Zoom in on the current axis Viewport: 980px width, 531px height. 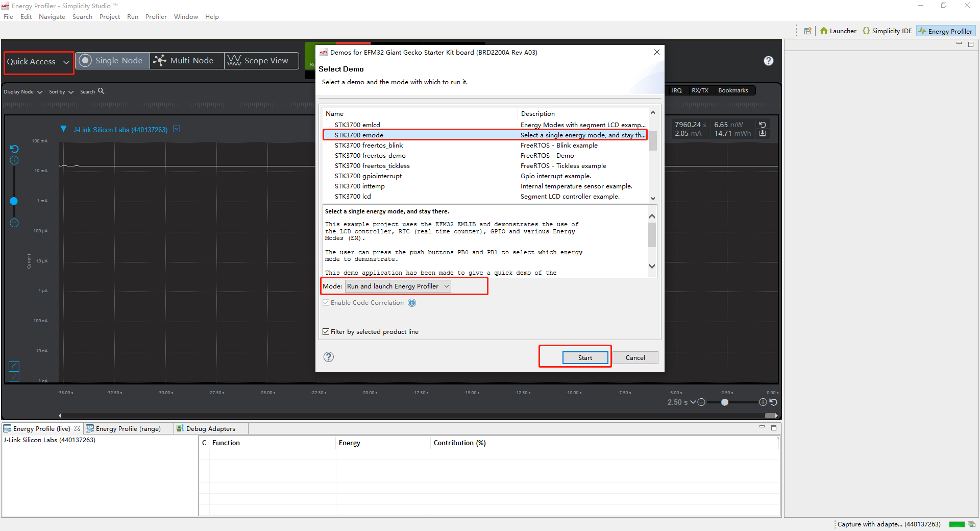(14, 160)
